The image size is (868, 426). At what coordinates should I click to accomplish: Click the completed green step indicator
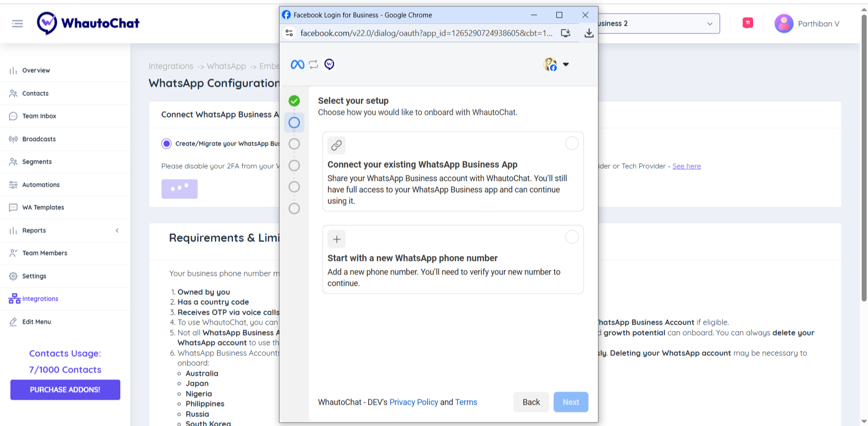coord(294,101)
